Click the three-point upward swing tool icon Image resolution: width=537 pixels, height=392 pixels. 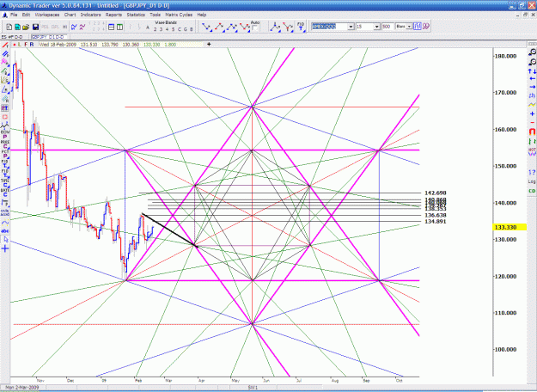click(232, 27)
